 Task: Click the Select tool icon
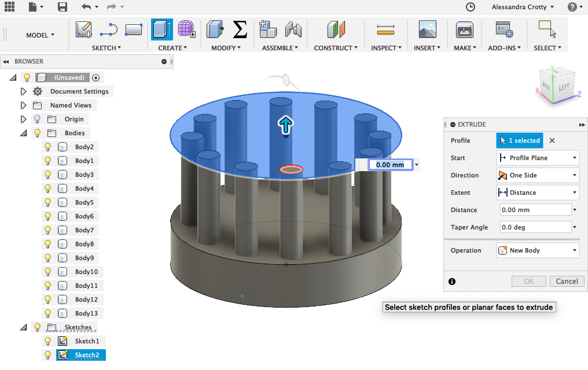(x=547, y=29)
